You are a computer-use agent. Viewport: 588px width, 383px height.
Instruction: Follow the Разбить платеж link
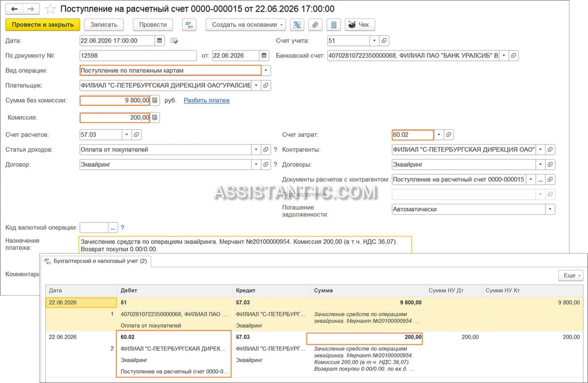click(207, 100)
